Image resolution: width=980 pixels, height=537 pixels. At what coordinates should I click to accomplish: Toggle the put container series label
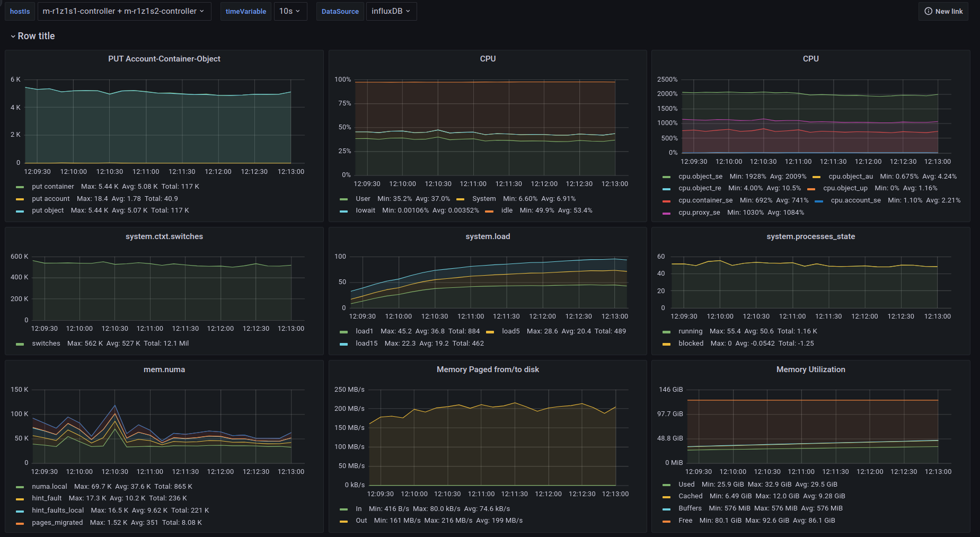coord(52,187)
